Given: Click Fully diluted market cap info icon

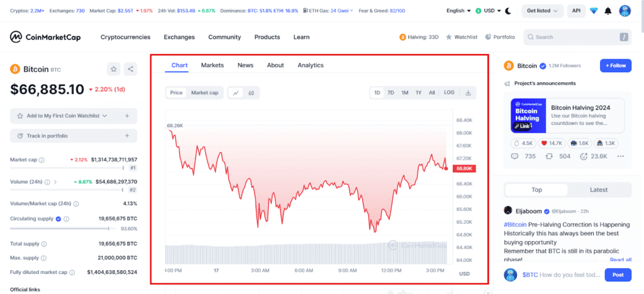Looking at the screenshot, I should tap(72, 272).
